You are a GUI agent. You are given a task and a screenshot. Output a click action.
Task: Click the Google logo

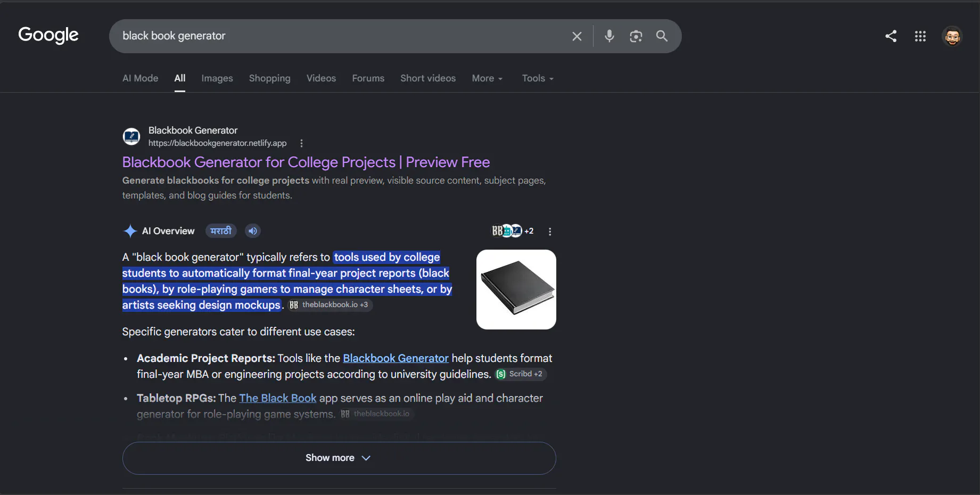point(48,35)
